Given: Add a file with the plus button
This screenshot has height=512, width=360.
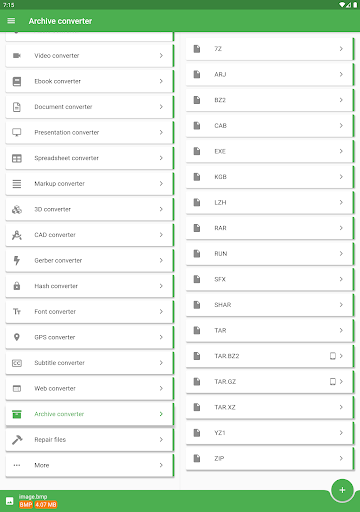Looking at the screenshot, I should pos(342,490).
